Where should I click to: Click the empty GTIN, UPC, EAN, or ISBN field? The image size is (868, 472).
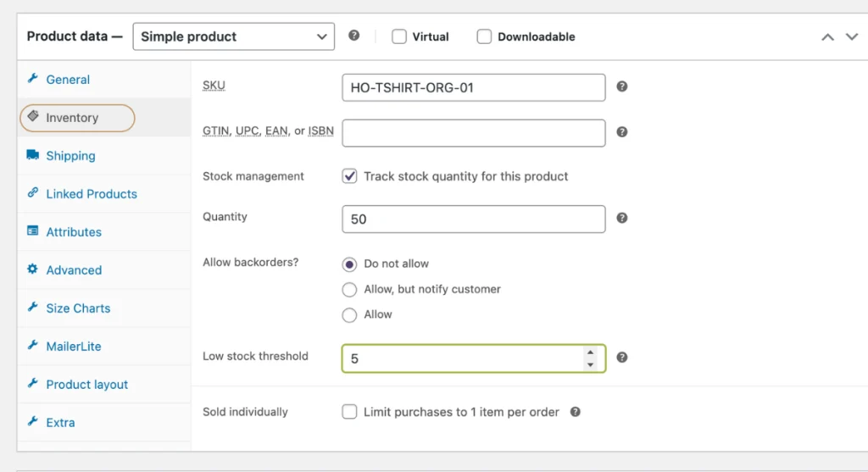tap(473, 133)
